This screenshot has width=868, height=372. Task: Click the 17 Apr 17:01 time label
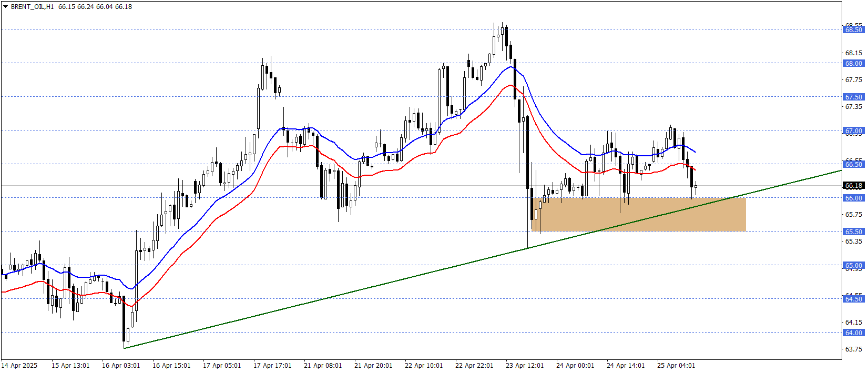(x=272, y=365)
